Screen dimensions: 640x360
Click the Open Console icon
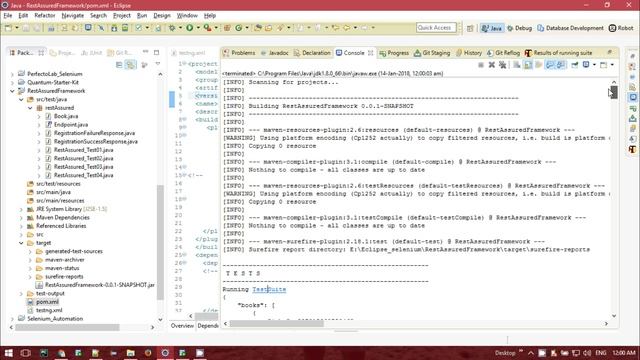pyautogui.click(x=604, y=65)
